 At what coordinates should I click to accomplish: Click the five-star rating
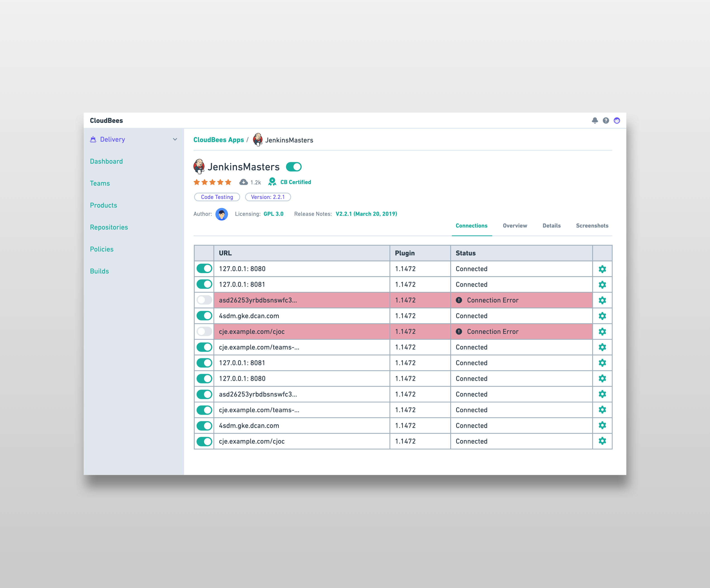(x=212, y=182)
